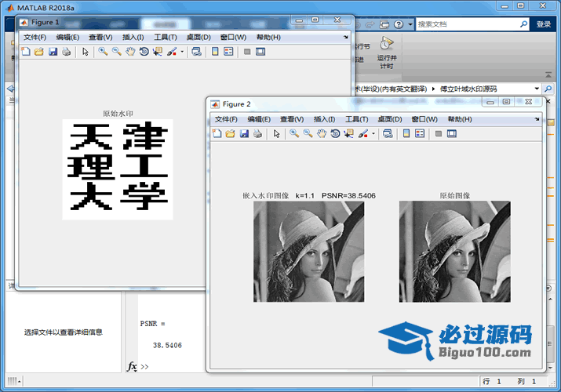The height and width of the screenshot is (392, 561).
Task: Expand Brush color dropdown arrow in Figure 2
Action: [x=373, y=134]
